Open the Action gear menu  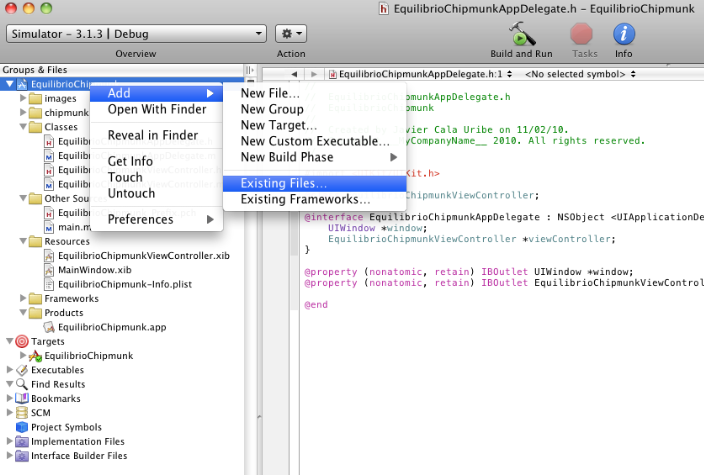(291, 34)
